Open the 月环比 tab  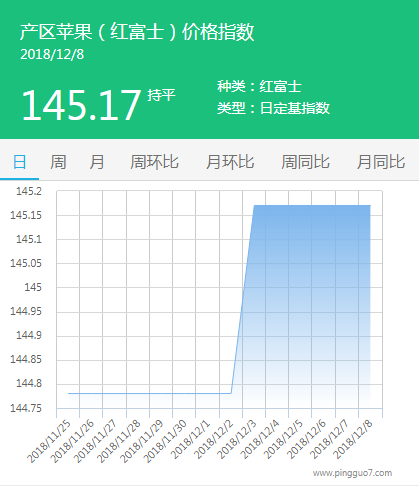(230, 162)
